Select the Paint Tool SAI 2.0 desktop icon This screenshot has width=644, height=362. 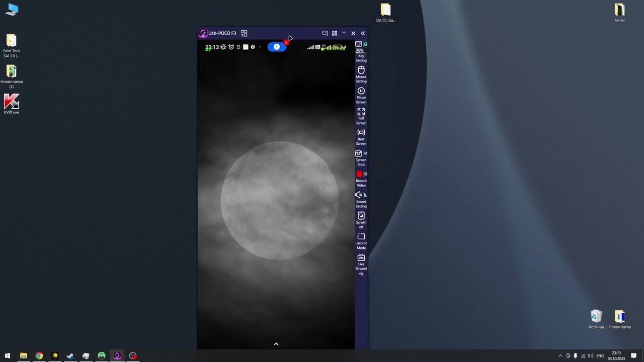click(x=11, y=46)
